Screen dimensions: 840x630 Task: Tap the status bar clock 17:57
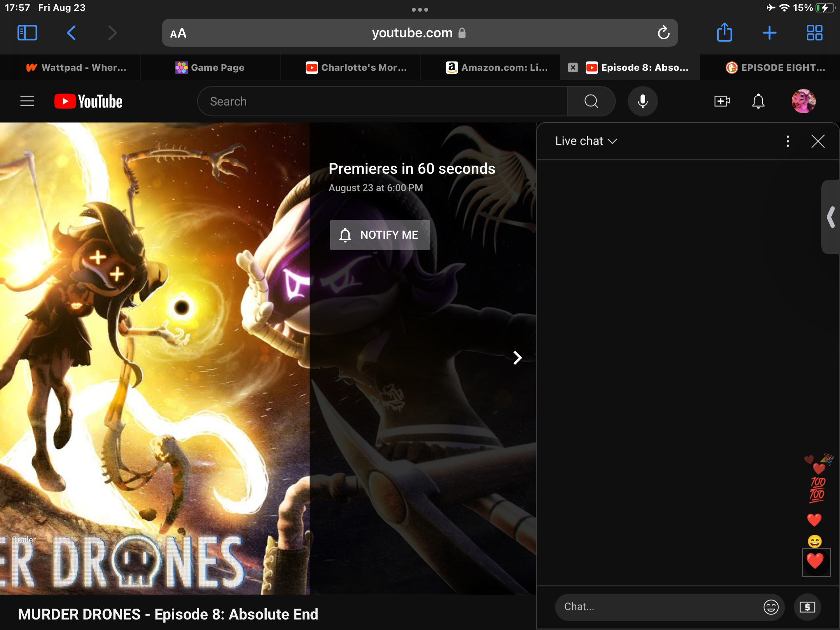pyautogui.click(x=17, y=8)
